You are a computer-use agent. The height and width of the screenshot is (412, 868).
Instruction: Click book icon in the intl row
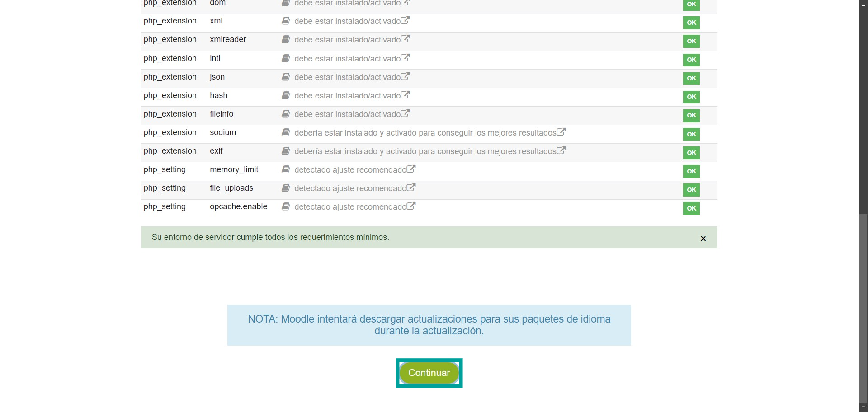[286, 58]
